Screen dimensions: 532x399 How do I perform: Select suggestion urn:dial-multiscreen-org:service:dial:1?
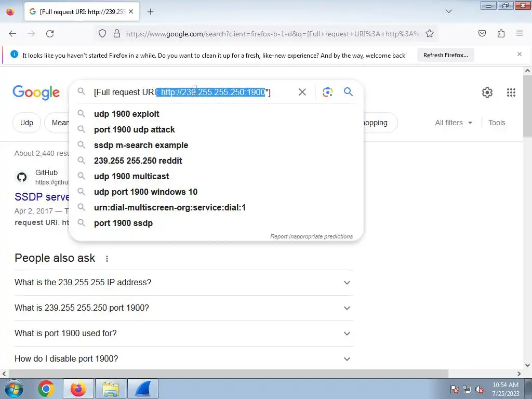coord(216,208)
